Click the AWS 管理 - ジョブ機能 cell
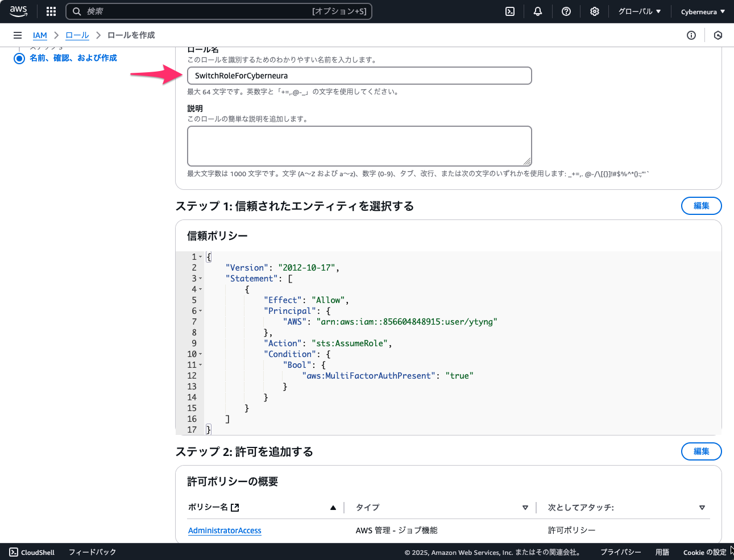Image resolution: width=734 pixels, height=560 pixels. click(x=397, y=530)
